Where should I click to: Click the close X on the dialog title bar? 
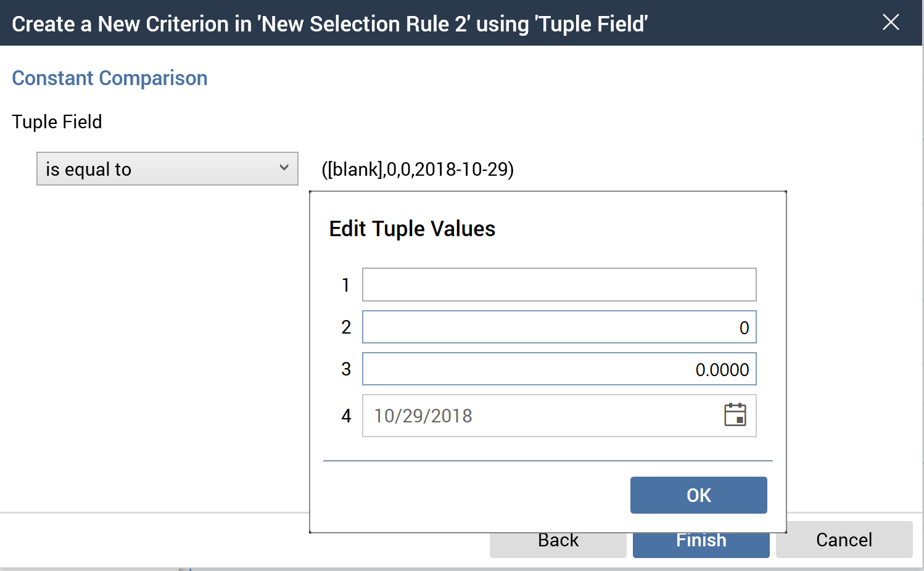coord(891,22)
